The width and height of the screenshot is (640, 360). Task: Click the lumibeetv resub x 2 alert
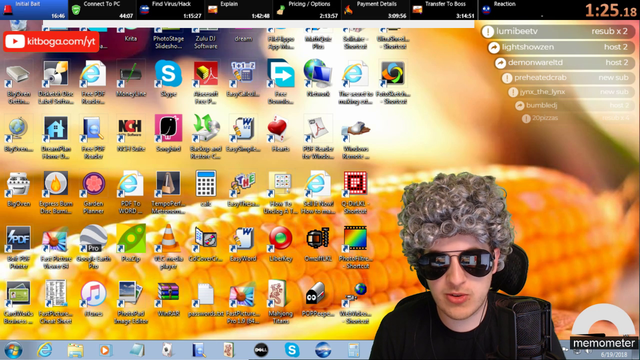click(557, 31)
